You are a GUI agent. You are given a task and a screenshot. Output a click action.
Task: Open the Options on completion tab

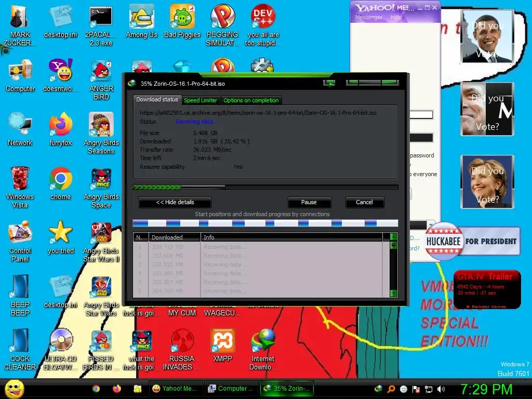251,100
